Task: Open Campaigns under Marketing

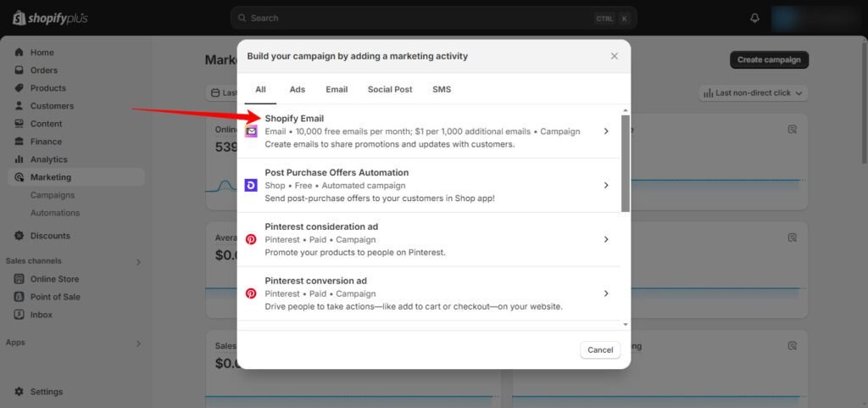Action: pos(53,195)
